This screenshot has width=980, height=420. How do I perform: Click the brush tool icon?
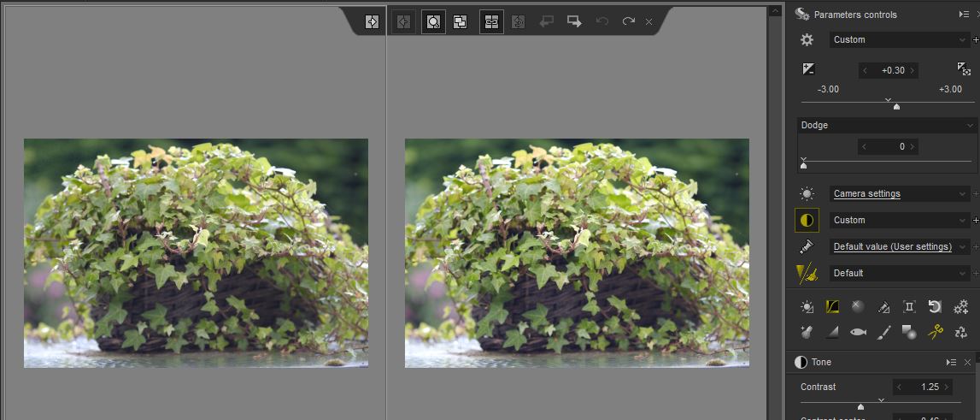(883, 332)
